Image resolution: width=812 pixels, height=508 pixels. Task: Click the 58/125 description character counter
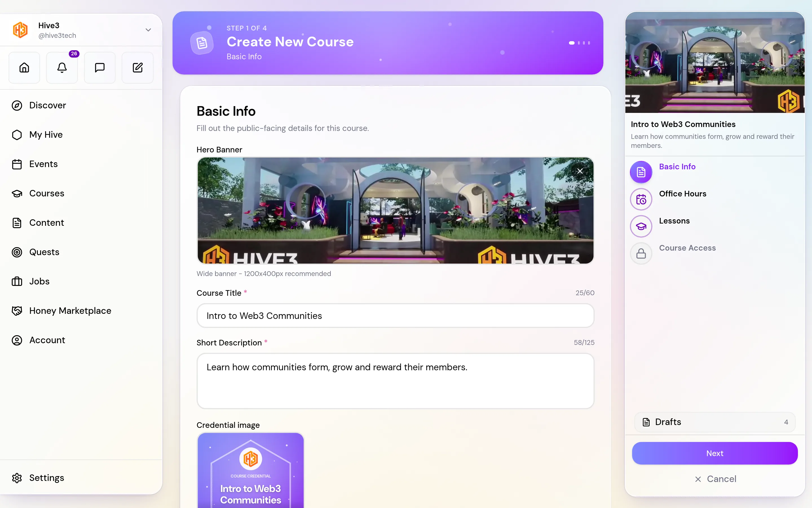tap(584, 343)
